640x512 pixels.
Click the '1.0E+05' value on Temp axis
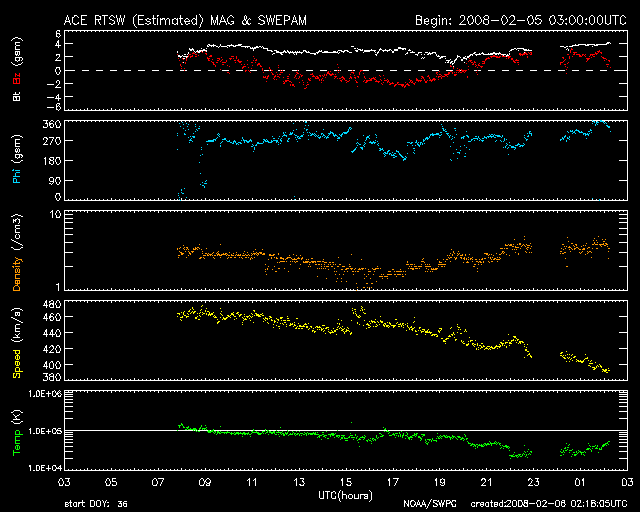(44, 431)
